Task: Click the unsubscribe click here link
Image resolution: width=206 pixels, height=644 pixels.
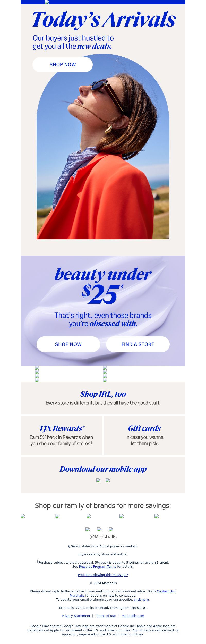Action: tap(141, 600)
